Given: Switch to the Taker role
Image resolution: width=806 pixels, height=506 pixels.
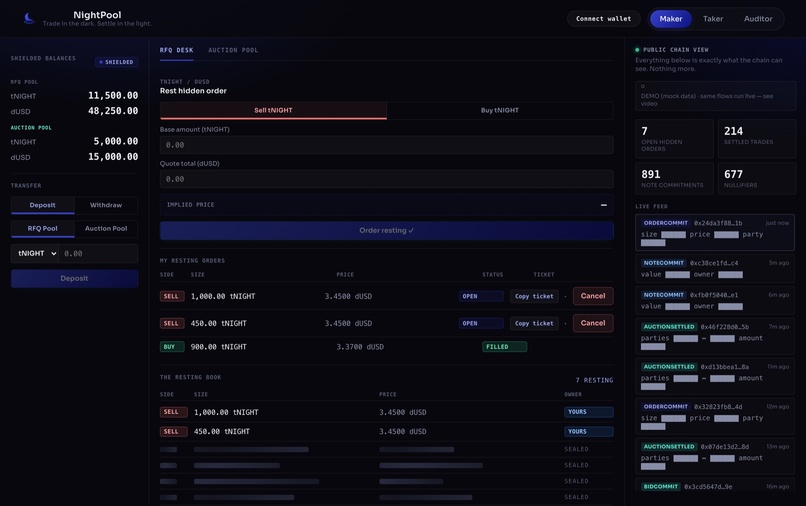Looking at the screenshot, I should point(713,19).
